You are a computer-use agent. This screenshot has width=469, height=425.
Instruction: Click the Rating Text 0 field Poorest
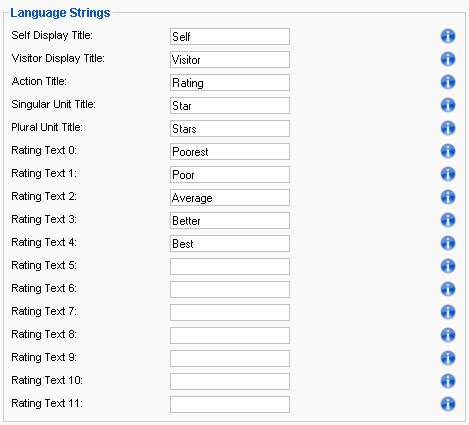click(x=230, y=151)
